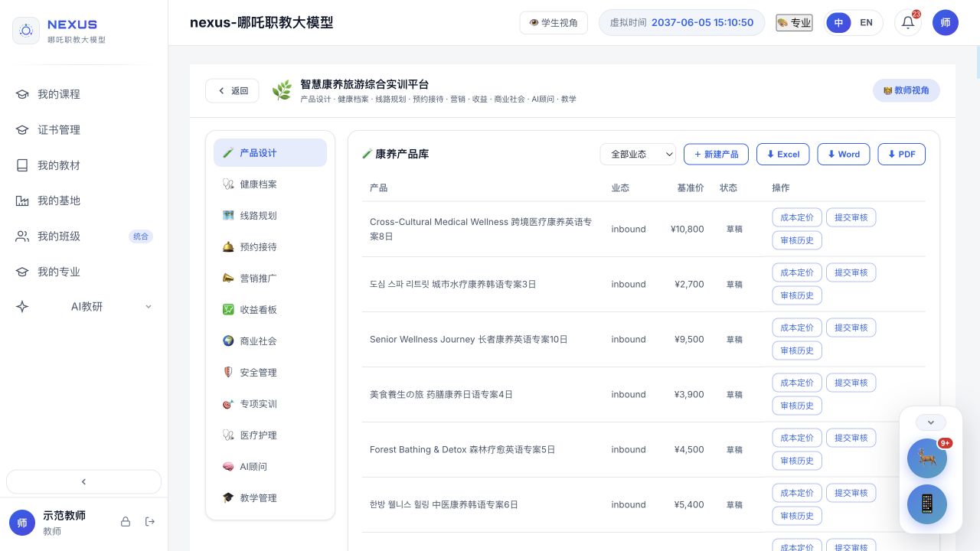Open the deer mascot chat bubble
Screen dimensions: 980x551
[x=927, y=458]
